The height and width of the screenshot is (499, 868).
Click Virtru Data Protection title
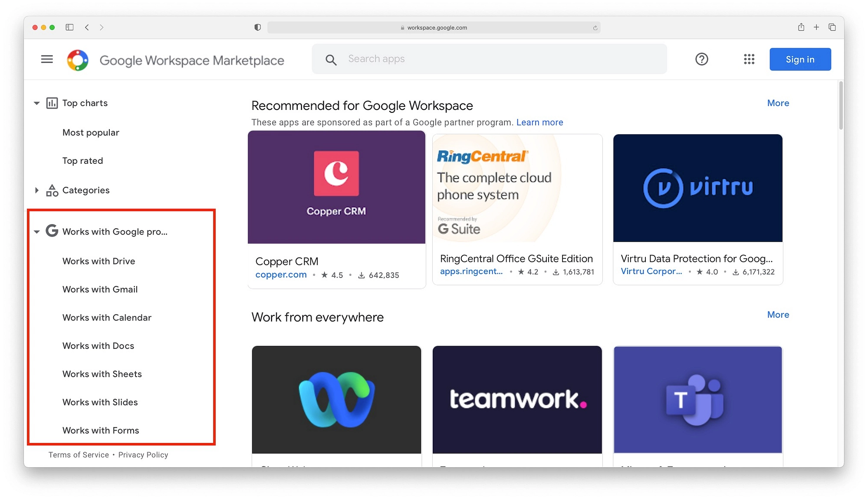click(697, 259)
